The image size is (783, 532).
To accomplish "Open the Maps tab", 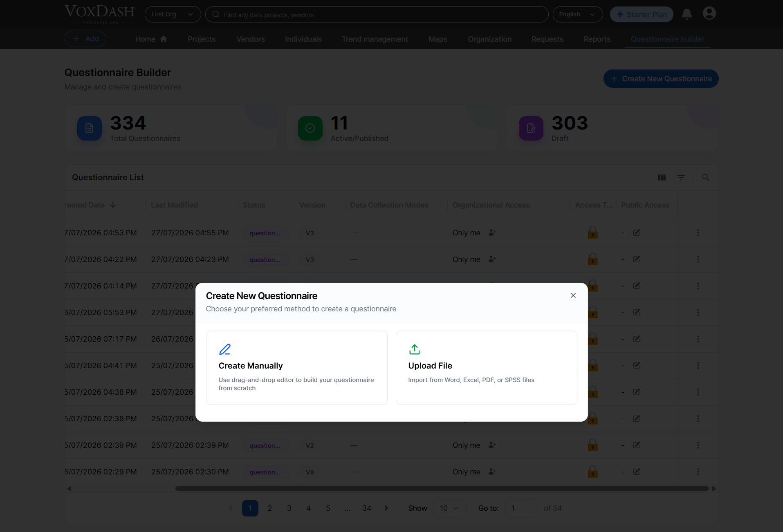I will point(437,39).
